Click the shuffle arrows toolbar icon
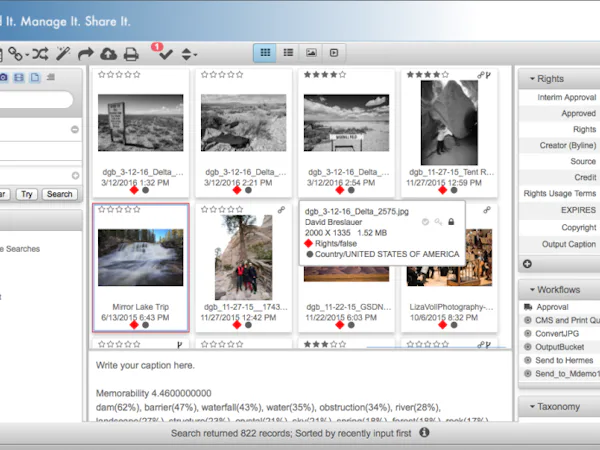 pos(40,54)
